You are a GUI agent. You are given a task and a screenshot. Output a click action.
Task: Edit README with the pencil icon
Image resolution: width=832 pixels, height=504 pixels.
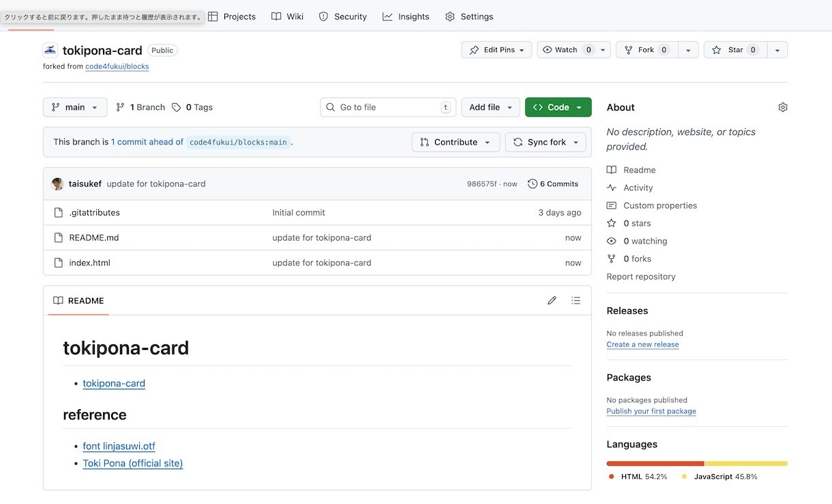click(x=552, y=300)
